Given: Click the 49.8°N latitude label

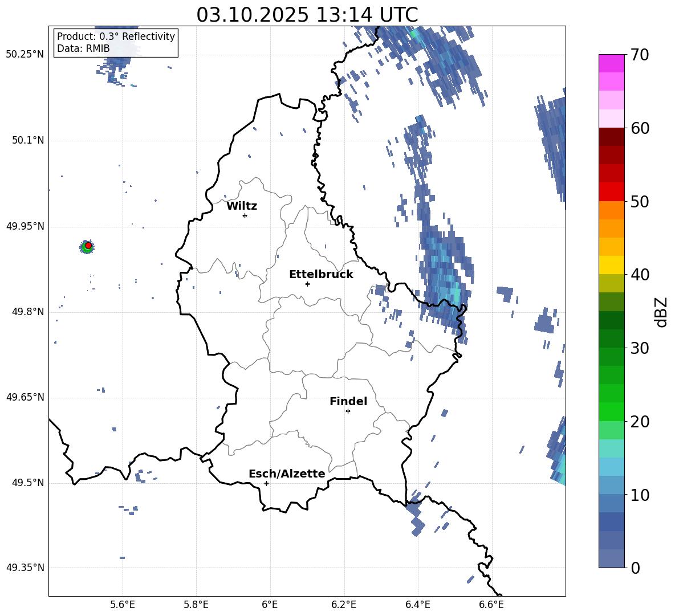Looking at the screenshot, I should tap(28, 312).
